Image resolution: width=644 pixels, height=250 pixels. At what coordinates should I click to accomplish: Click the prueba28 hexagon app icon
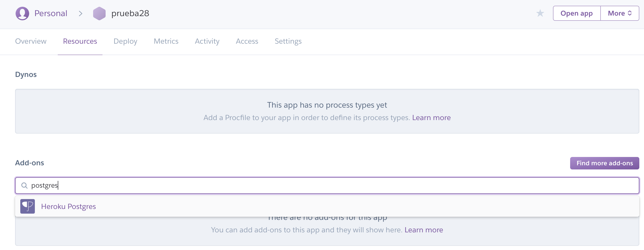[99, 14]
